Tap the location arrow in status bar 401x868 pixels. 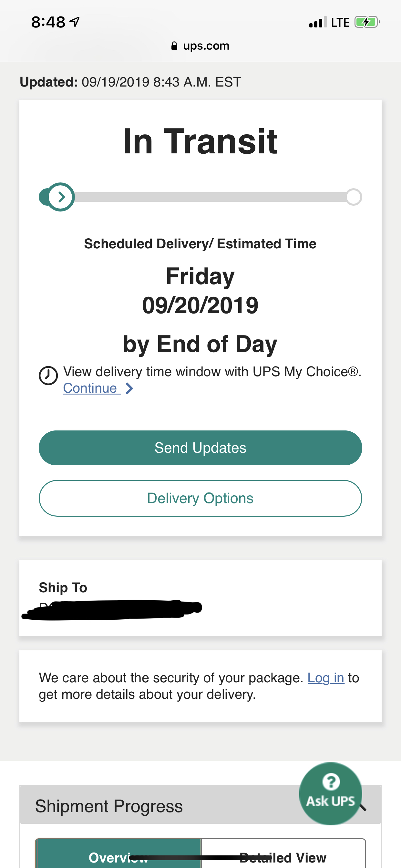coord(75,22)
